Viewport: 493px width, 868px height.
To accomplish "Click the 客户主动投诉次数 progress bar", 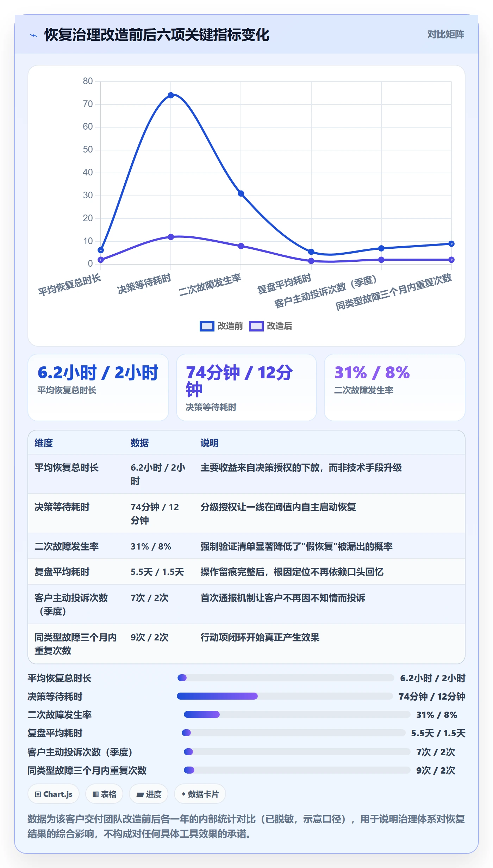I will point(297,752).
